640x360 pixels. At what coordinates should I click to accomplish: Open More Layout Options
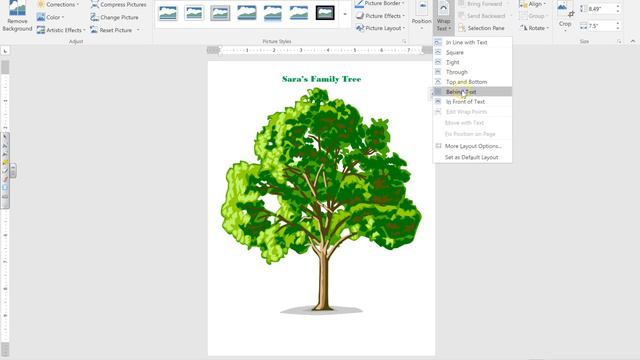[472, 146]
